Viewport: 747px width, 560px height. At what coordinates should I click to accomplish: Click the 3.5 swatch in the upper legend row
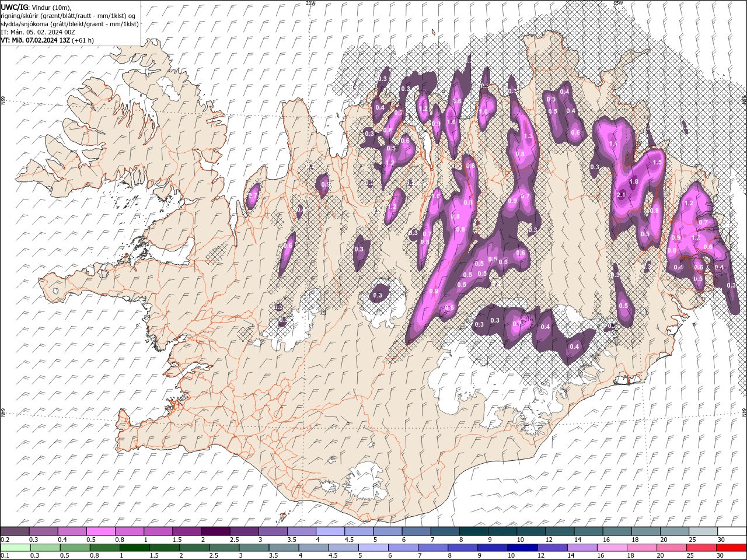[x=301, y=531]
